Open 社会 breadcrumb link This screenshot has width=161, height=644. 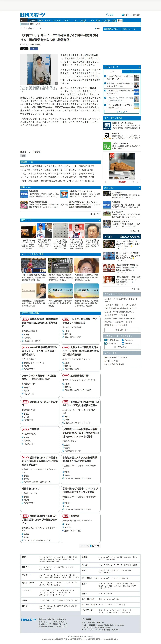[x=30, y=29]
